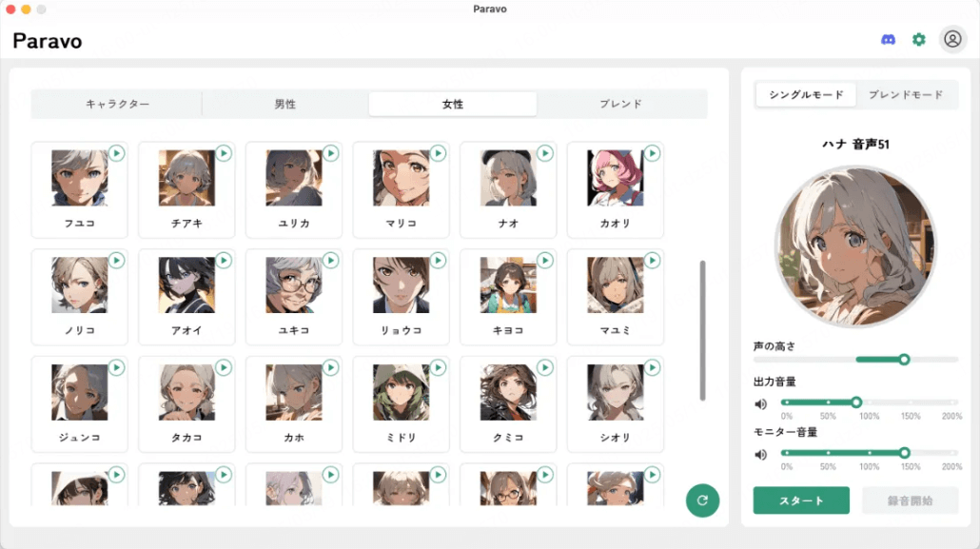This screenshot has height=549, width=980.
Task: Click the Paravo logo heading
Action: tap(48, 41)
